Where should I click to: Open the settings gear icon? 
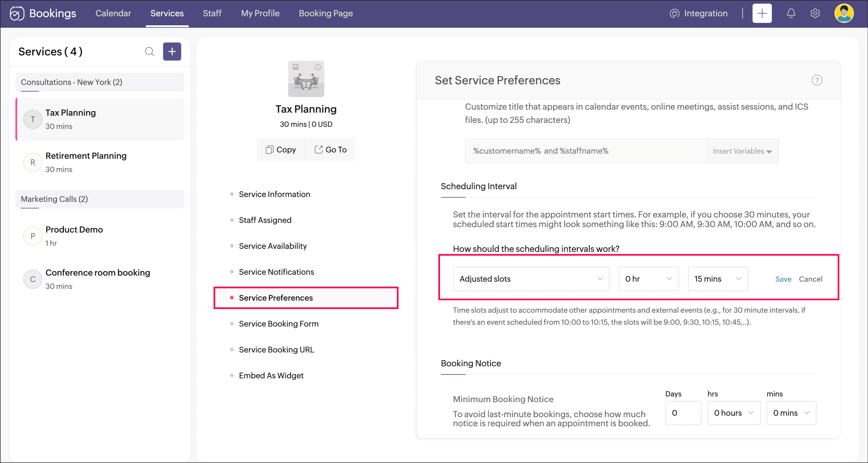(815, 14)
